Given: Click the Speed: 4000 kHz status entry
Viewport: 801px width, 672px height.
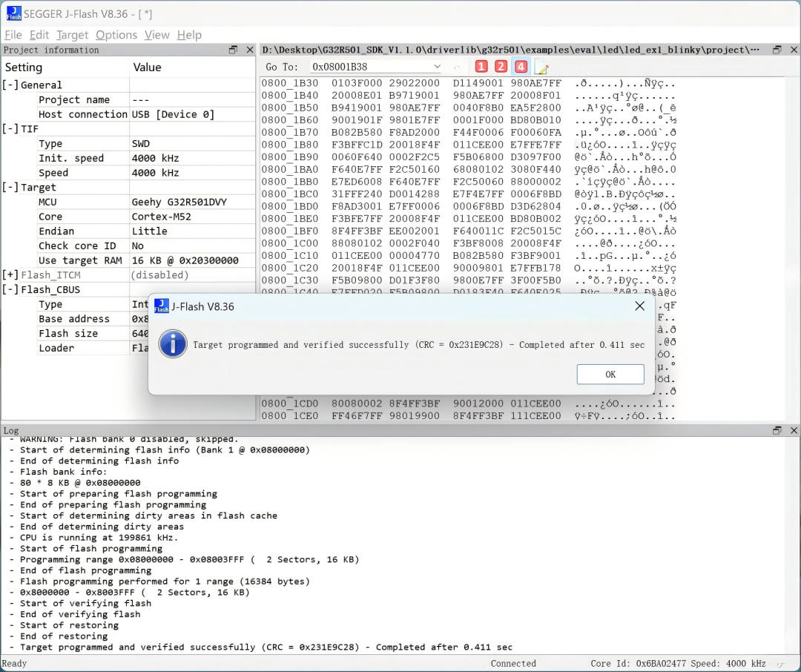Looking at the screenshot, I should 728,663.
